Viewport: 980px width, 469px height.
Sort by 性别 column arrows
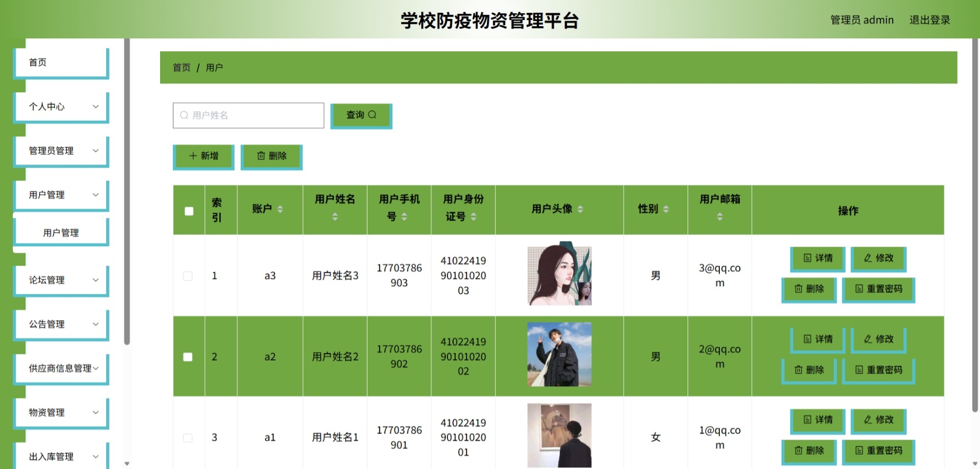pos(666,209)
